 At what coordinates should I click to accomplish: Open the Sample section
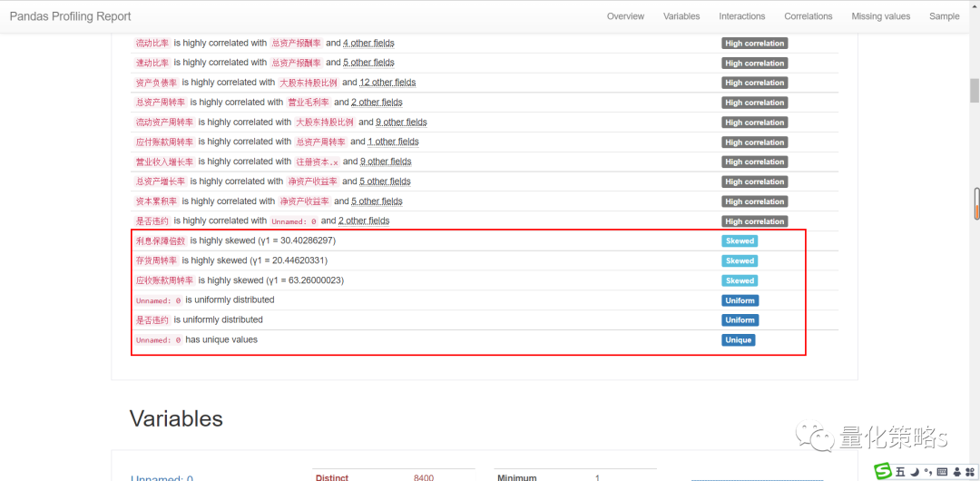click(x=944, y=16)
